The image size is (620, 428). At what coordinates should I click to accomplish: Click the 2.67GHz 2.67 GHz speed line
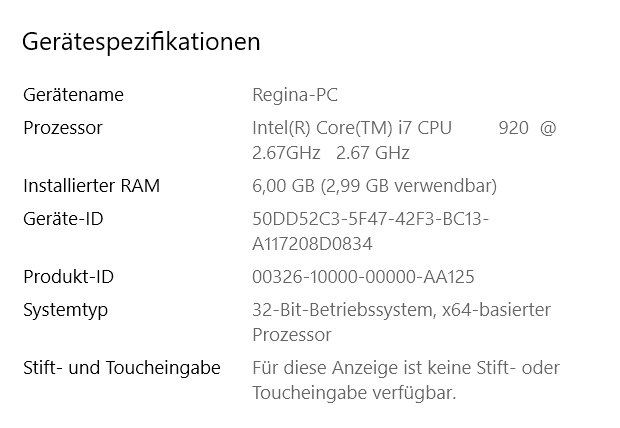(331, 153)
